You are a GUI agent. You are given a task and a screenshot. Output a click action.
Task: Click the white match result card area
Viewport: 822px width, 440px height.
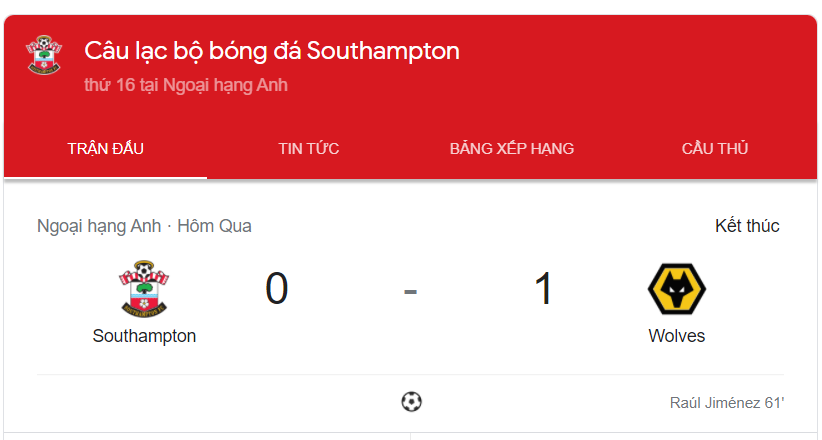pyautogui.click(x=410, y=309)
